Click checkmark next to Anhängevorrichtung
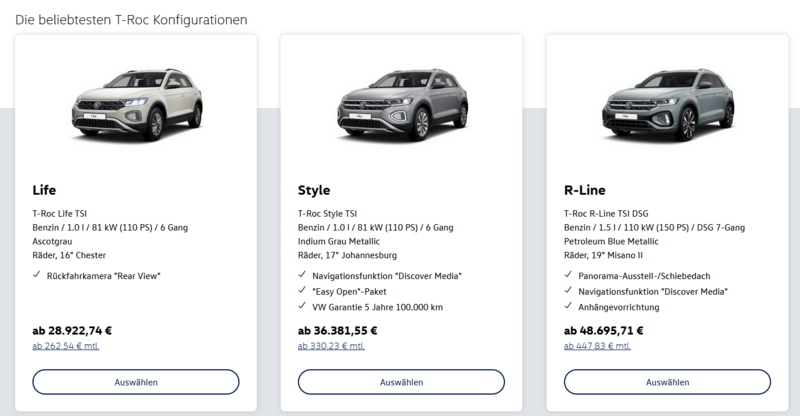This screenshot has height=416, width=800. pyautogui.click(x=568, y=306)
